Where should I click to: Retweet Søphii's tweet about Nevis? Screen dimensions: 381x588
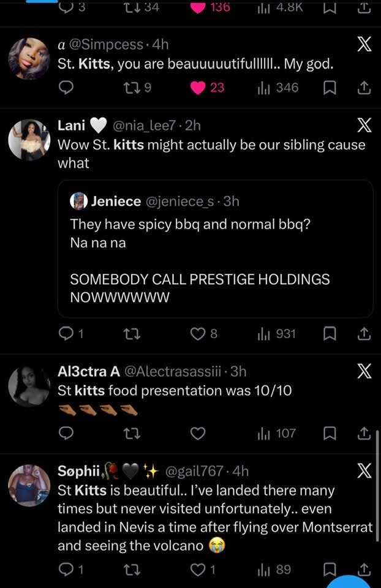pyautogui.click(x=131, y=570)
